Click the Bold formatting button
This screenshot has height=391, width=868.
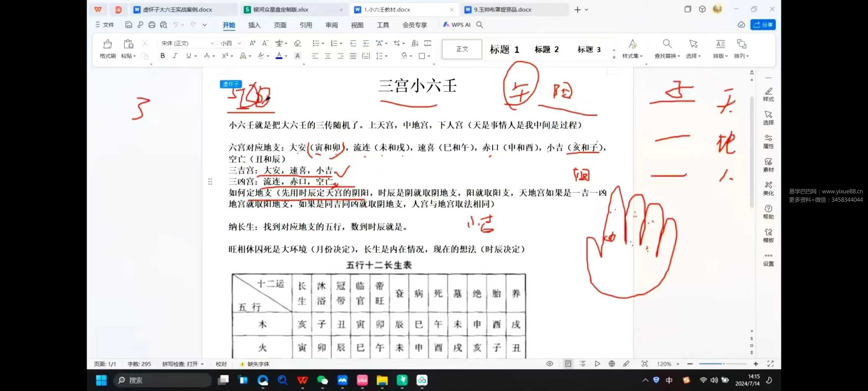coord(162,56)
